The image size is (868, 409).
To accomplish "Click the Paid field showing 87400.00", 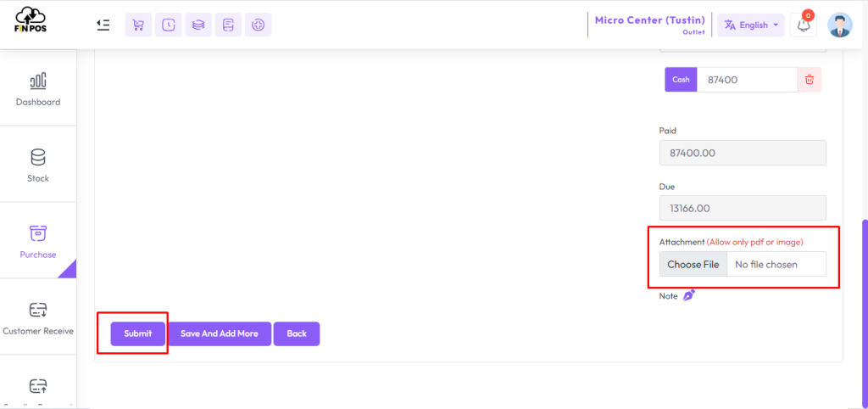I will (743, 153).
